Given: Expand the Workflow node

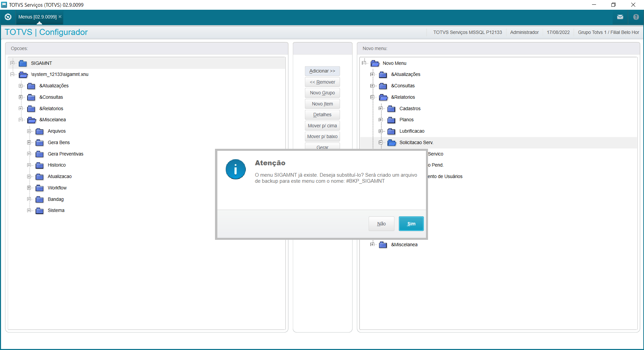Looking at the screenshot, I should 29,188.
